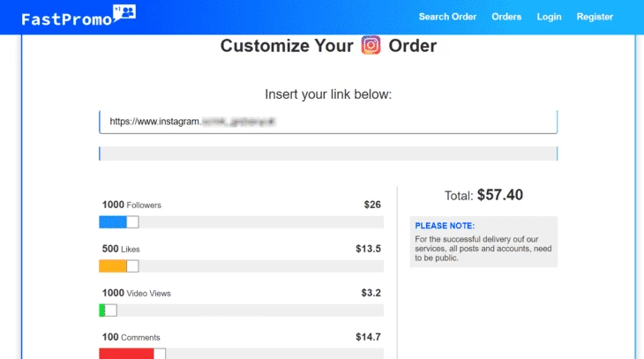Click the Instagram icon in the heading

coord(371,45)
